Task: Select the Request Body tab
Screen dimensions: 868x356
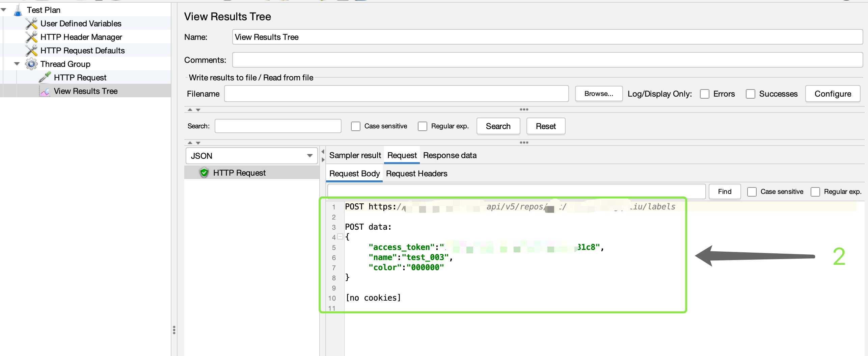Action: (354, 174)
